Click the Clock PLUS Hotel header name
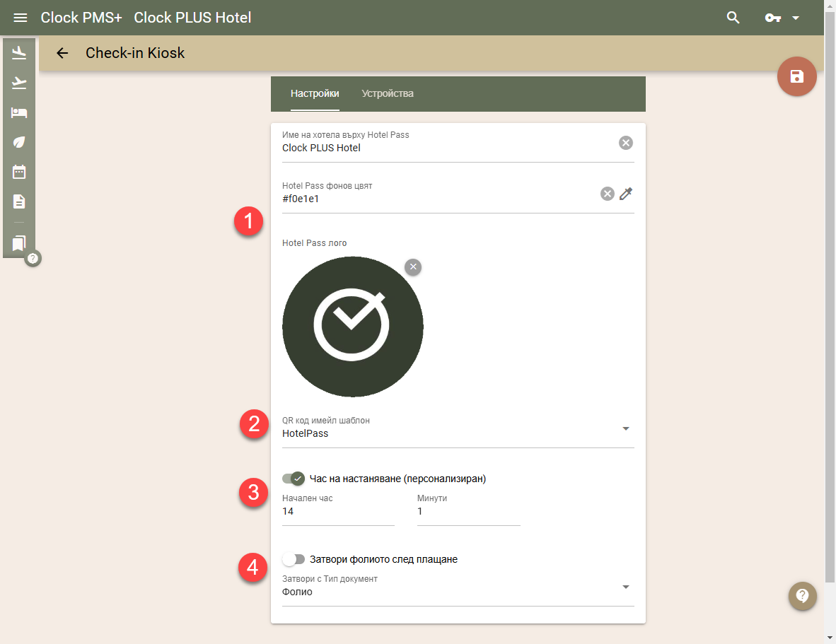This screenshot has height=644, width=836. [x=192, y=18]
